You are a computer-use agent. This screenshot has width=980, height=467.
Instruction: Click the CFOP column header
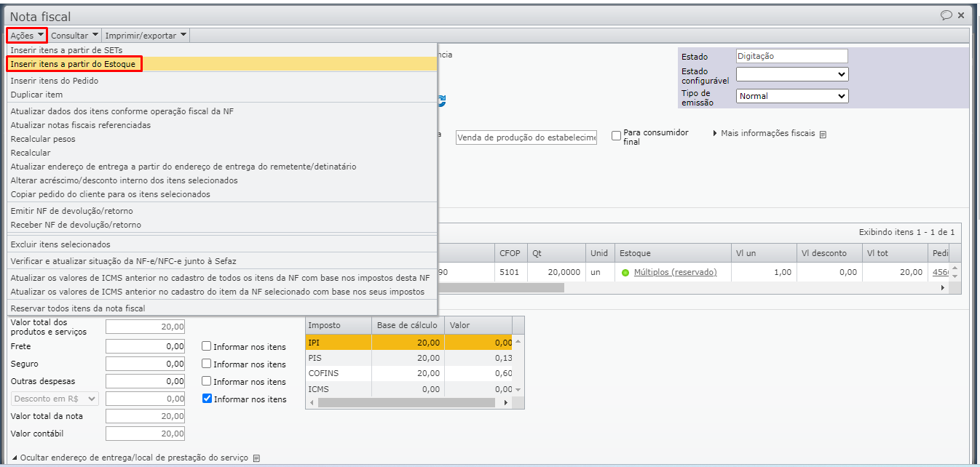coord(511,253)
